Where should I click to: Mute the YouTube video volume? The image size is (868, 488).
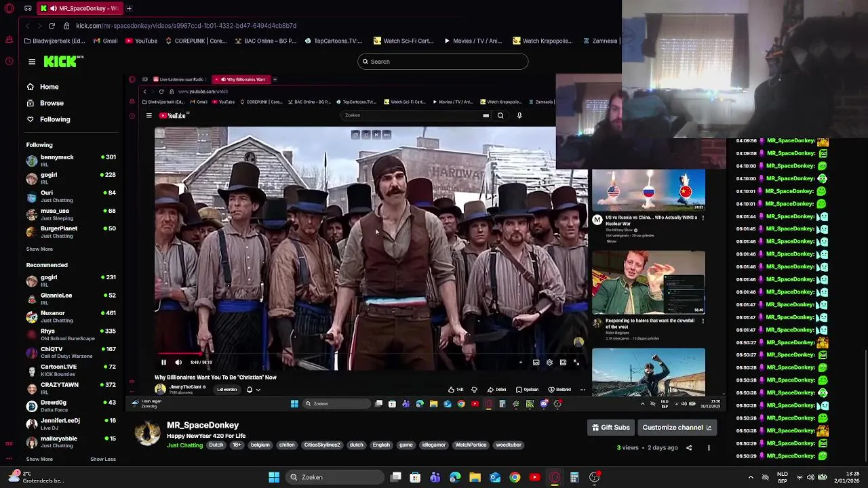(x=178, y=363)
